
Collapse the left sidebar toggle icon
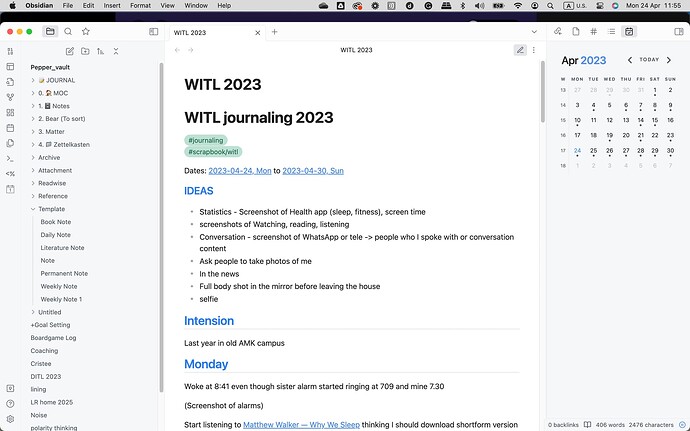coord(154,32)
